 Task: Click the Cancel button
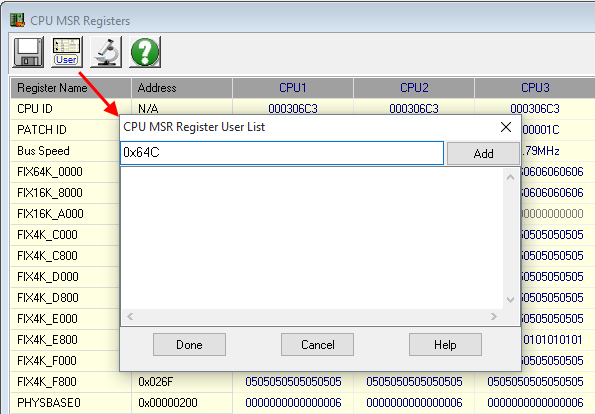click(317, 345)
